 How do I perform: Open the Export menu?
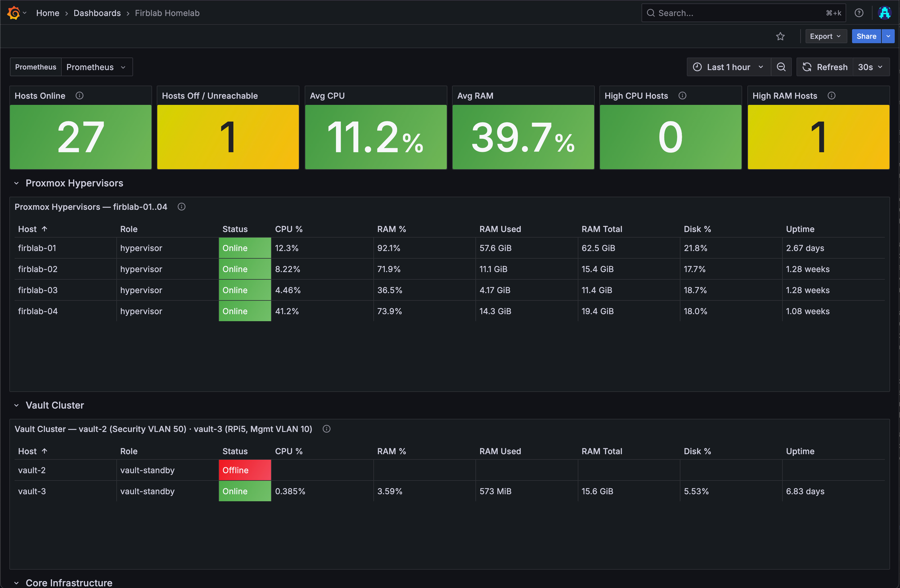tap(825, 36)
